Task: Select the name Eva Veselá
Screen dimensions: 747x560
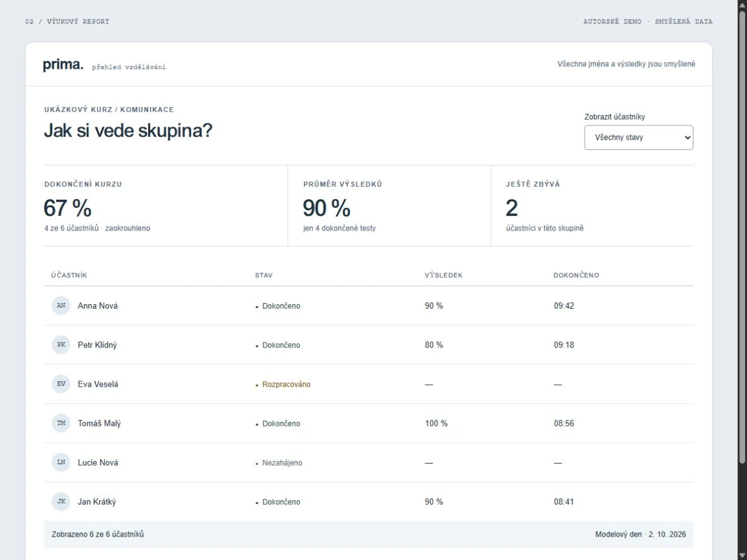Action: pyautogui.click(x=98, y=384)
